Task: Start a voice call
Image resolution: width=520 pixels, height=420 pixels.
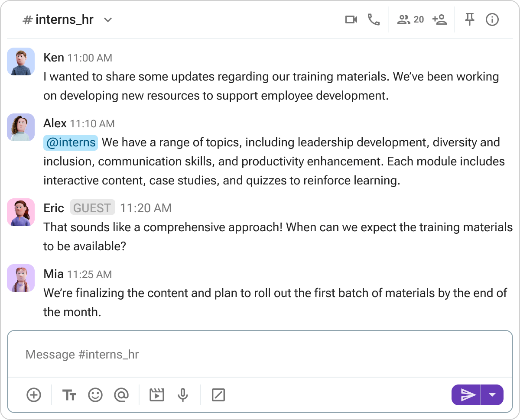Action: [374, 20]
